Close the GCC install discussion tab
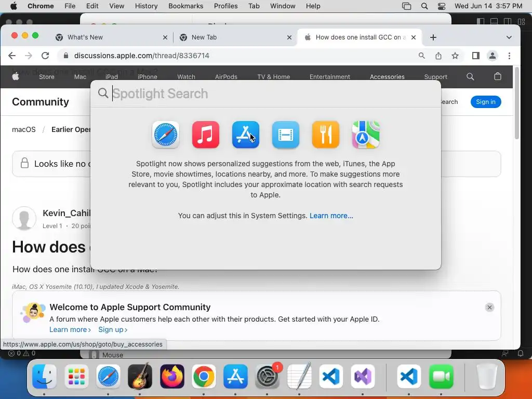532x399 pixels. click(x=414, y=37)
